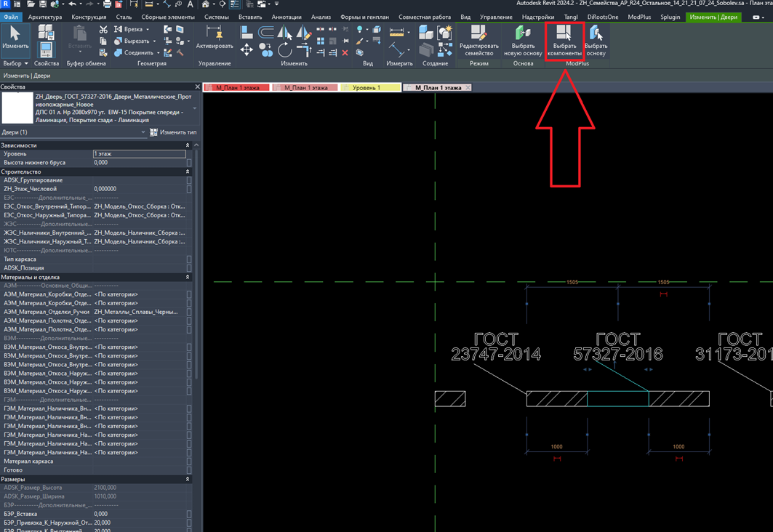
Task: Open the Файл menu button
Action: 11,17
